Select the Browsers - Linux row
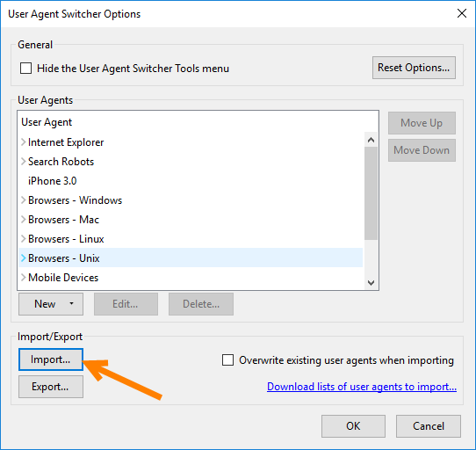This screenshot has height=450, width=476. click(191, 239)
